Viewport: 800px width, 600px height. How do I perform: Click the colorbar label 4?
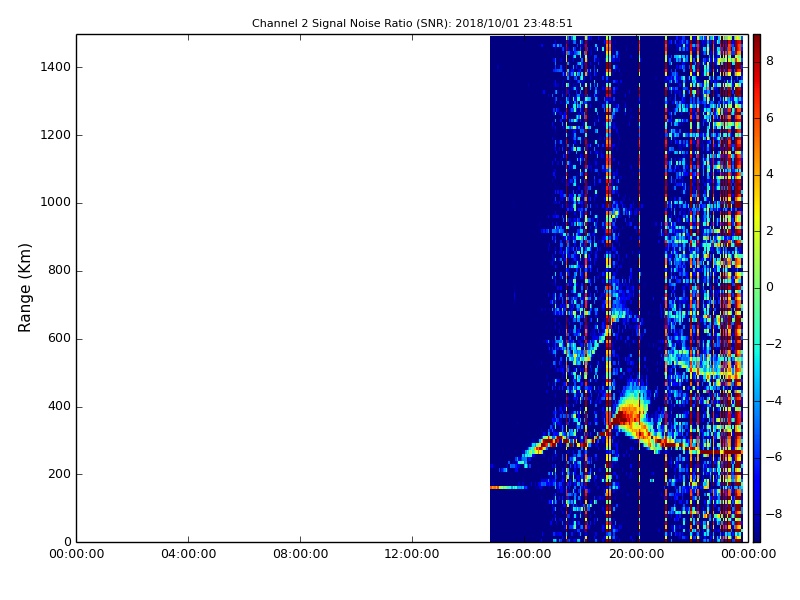click(x=770, y=174)
